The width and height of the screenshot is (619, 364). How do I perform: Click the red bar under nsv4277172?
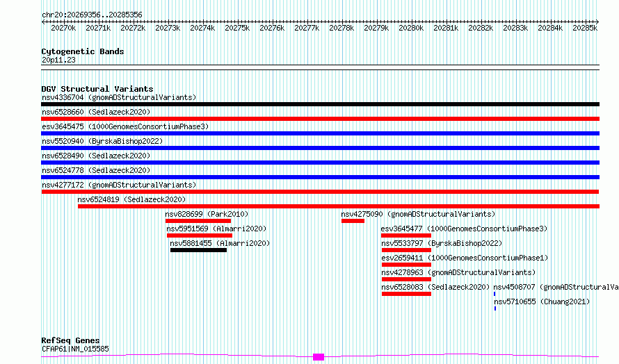click(x=320, y=192)
